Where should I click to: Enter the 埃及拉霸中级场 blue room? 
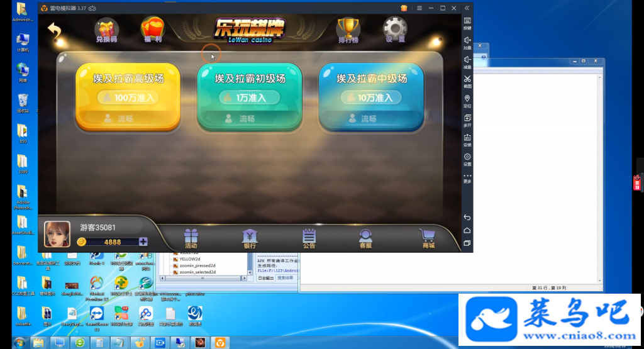point(371,97)
